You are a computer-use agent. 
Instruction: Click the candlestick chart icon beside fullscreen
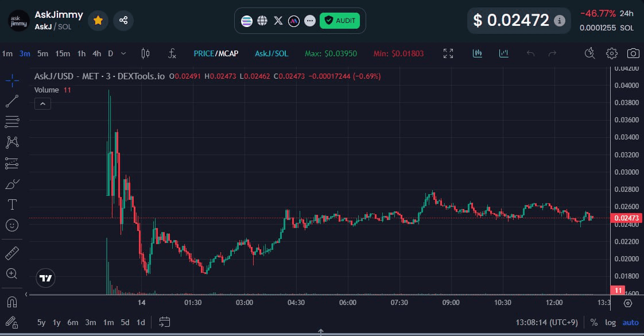pyautogui.click(x=477, y=53)
